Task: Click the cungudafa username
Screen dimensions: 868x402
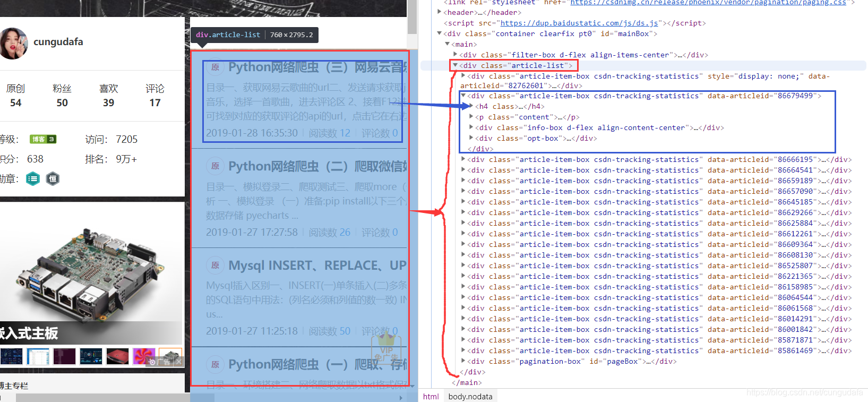Action: click(58, 42)
